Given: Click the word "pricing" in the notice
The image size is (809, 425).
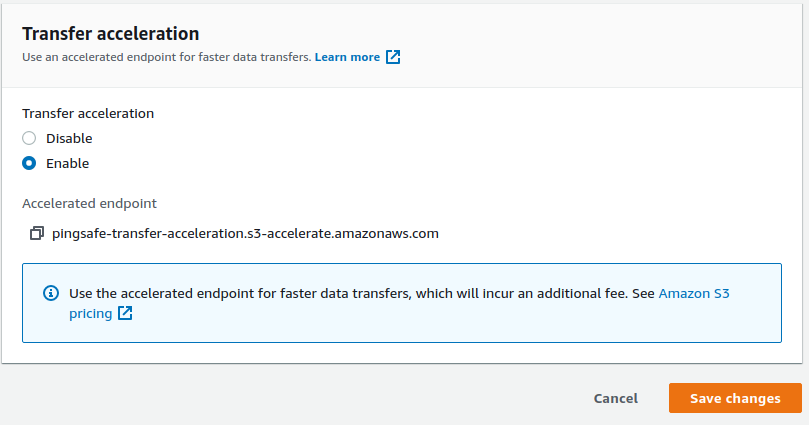Looking at the screenshot, I should click(90, 313).
